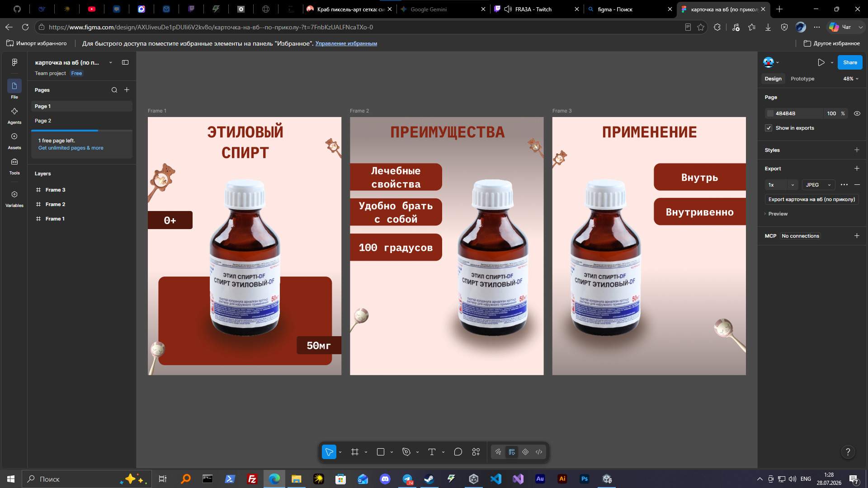Switch to the Google Gemini browser tab
The width and height of the screenshot is (868, 488).
443,9
